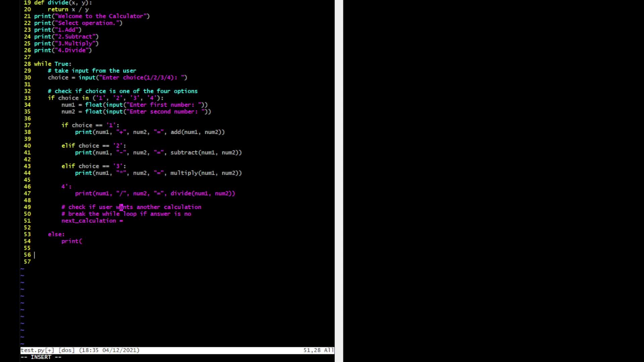Click the 'Welcome to the Calculator' string
The image size is (644, 362).
101,16
